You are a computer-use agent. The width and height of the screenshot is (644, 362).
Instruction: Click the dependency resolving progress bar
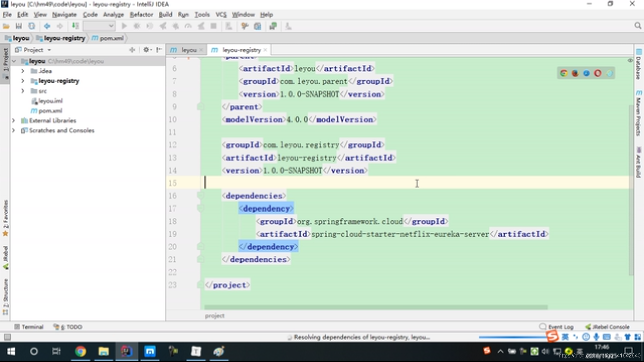pyautogui.click(x=513, y=337)
